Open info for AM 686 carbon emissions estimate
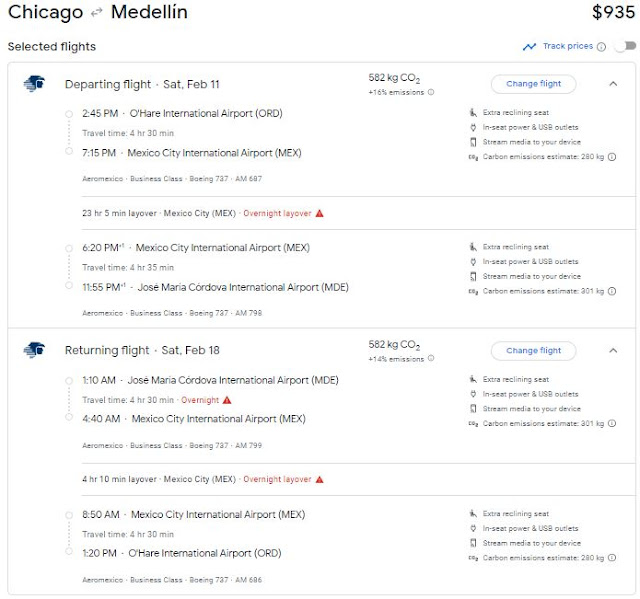 coord(612,558)
